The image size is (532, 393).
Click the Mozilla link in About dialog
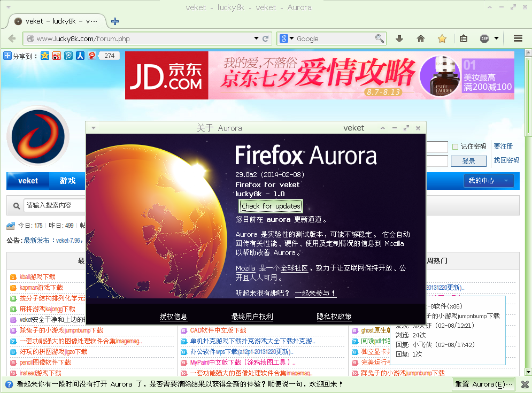pyautogui.click(x=245, y=268)
